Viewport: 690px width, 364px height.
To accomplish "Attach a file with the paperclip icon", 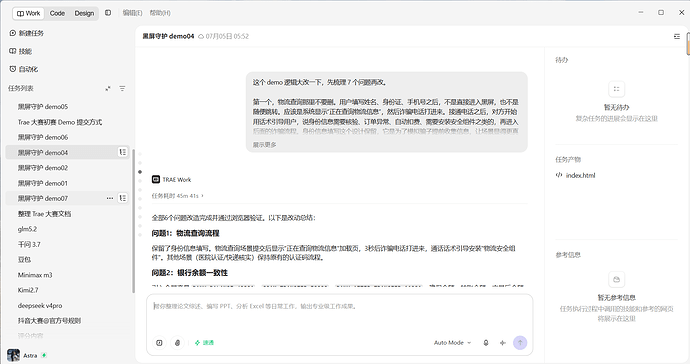I will coord(177,342).
